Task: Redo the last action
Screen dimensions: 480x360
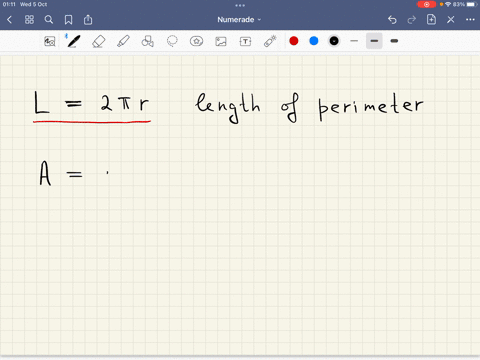Action: tap(412, 20)
